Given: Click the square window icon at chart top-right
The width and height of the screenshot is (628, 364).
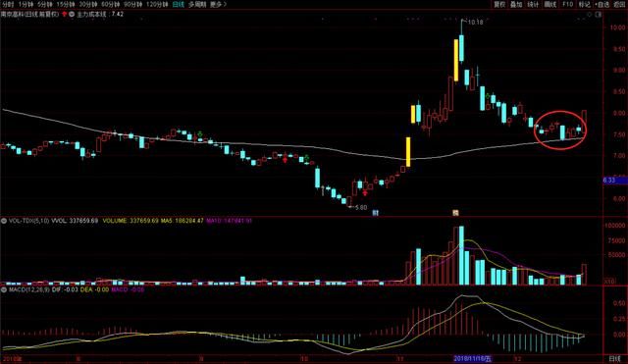Looking at the screenshot, I should (599, 15).
